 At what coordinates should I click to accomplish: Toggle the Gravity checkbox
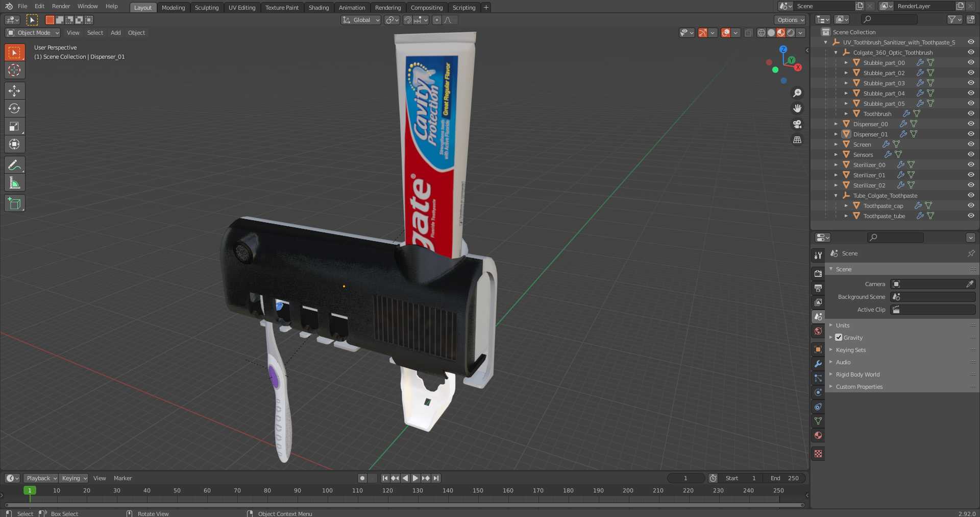[839, 337]
